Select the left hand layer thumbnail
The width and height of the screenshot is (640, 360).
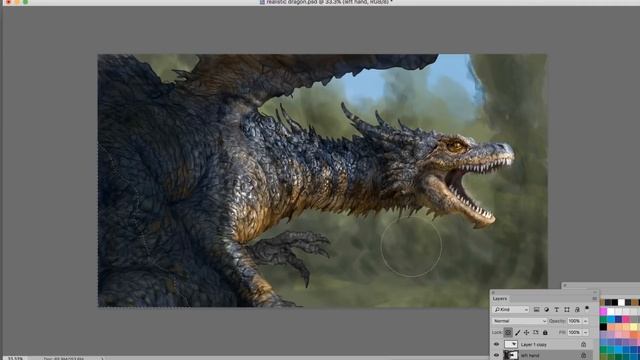click(511, 356)
